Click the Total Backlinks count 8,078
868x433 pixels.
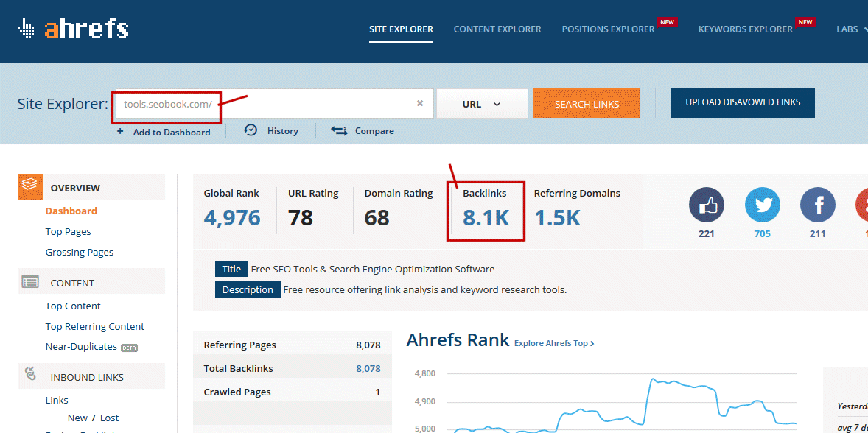pyautogui.click(x=368, y=368)
